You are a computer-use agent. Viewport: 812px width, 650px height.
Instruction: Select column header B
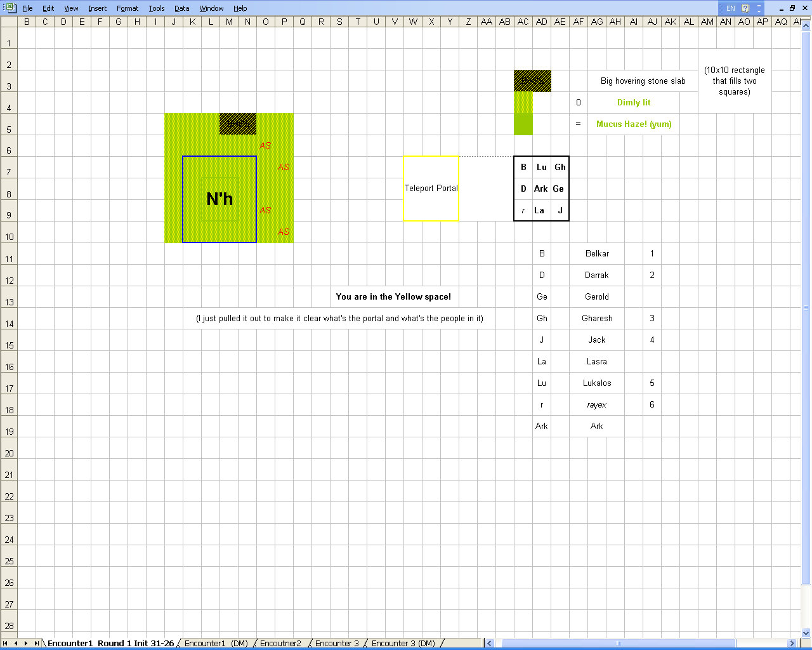click(27, 22)
